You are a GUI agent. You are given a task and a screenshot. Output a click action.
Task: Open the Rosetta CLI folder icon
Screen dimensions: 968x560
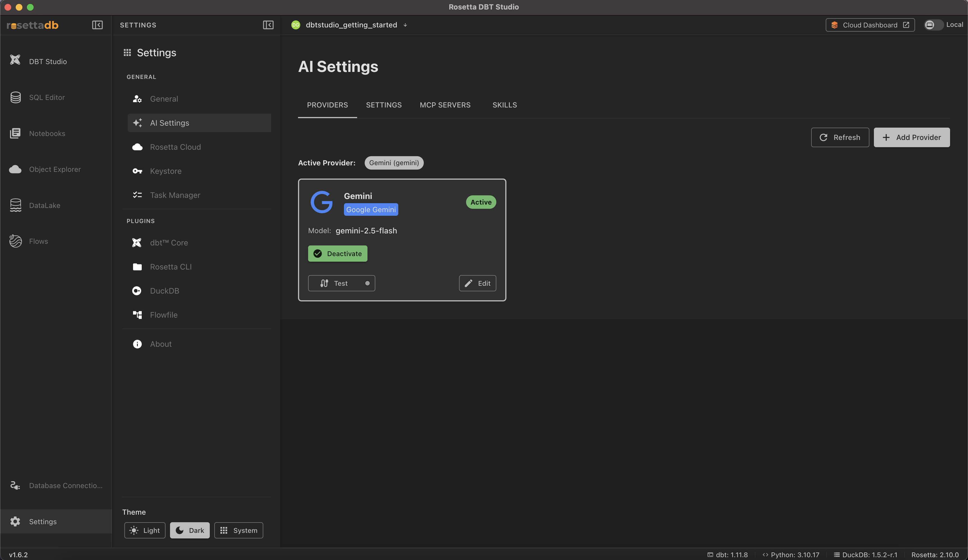click(x=137, y=267)
